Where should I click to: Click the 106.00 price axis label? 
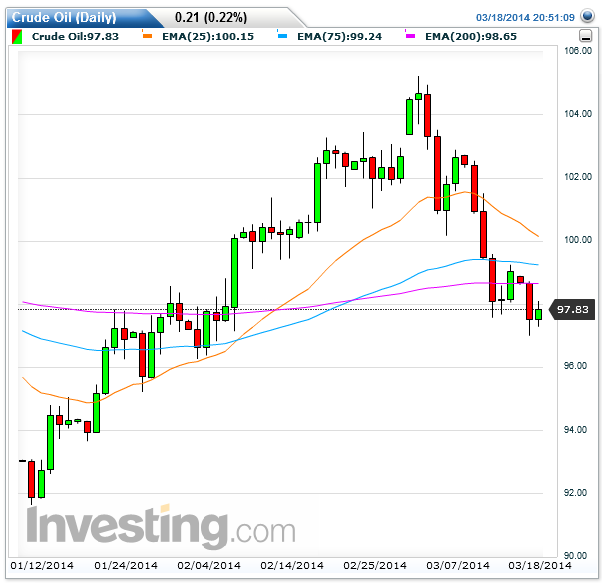coord(578,51)
